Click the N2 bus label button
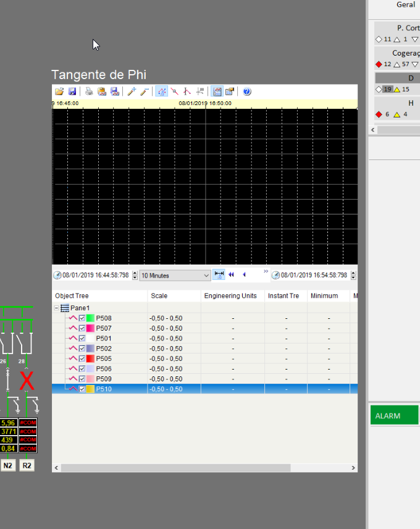 [8, 465]
